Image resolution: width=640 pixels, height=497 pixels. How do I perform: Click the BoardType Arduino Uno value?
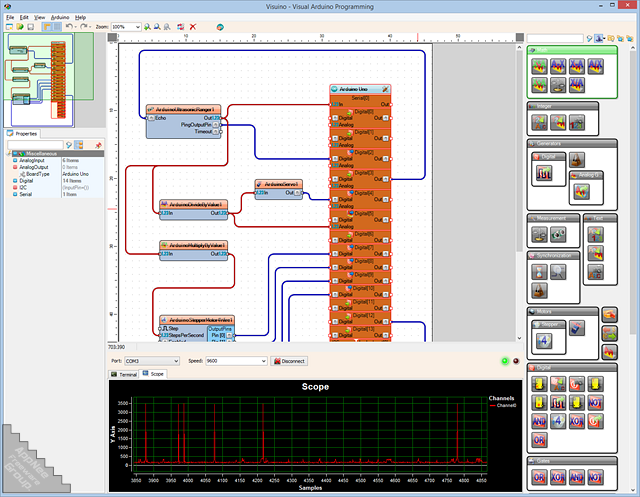pos(76,174)
